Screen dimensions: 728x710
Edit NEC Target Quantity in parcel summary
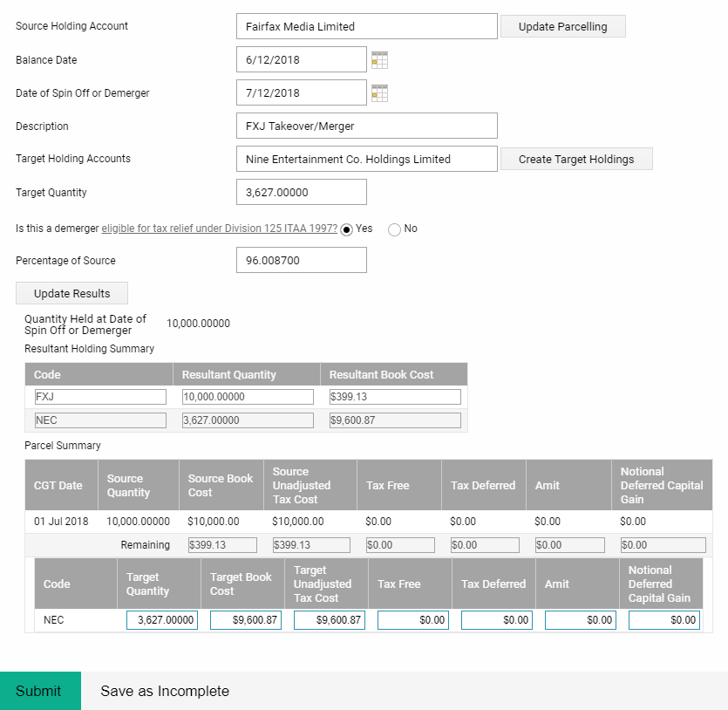pos(162,620)
